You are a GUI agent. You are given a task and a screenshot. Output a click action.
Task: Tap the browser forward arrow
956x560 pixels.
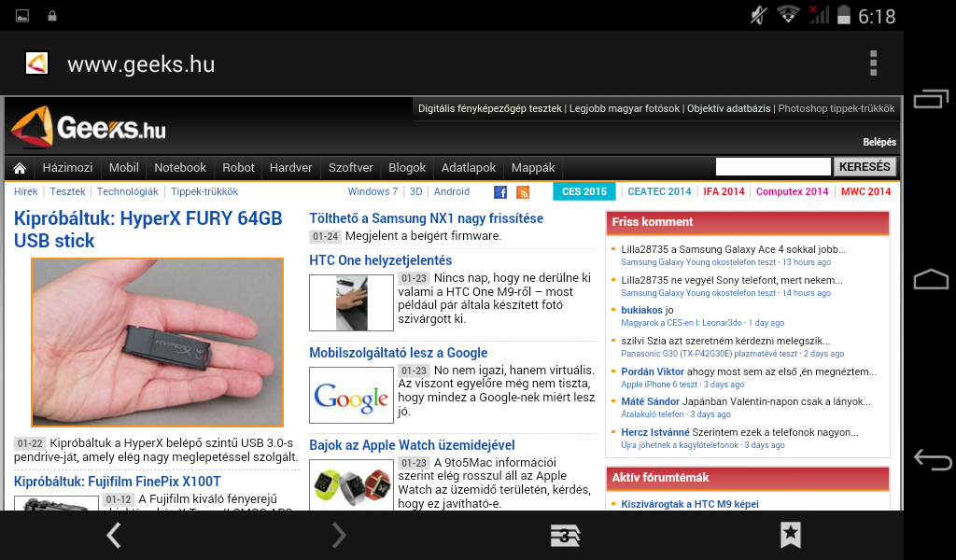[339, 536]
